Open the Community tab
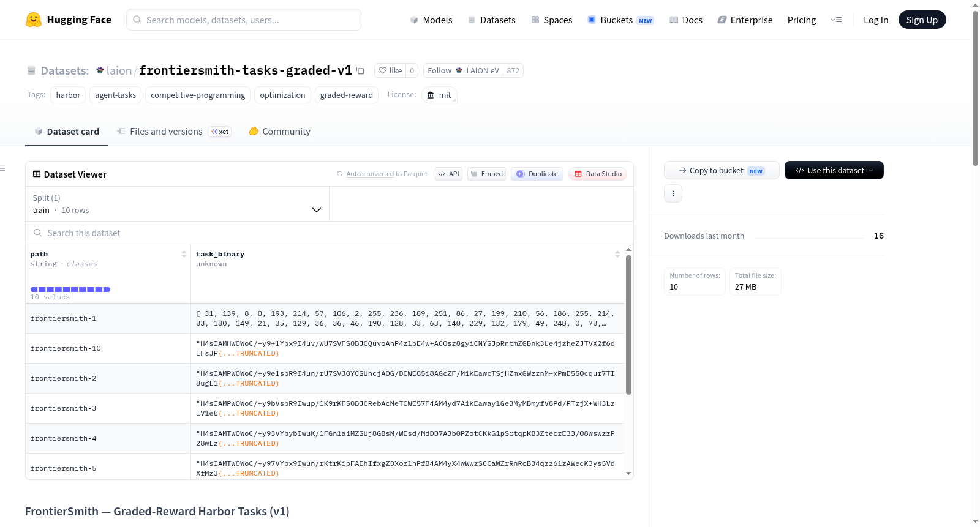Image resolution: width=980 pixels, height=527 pixels. pyautogui.click(x=279, y=132)
